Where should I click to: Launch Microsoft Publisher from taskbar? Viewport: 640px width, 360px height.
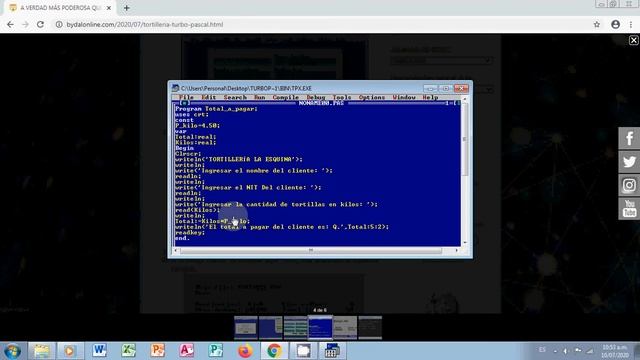[216, 351]
